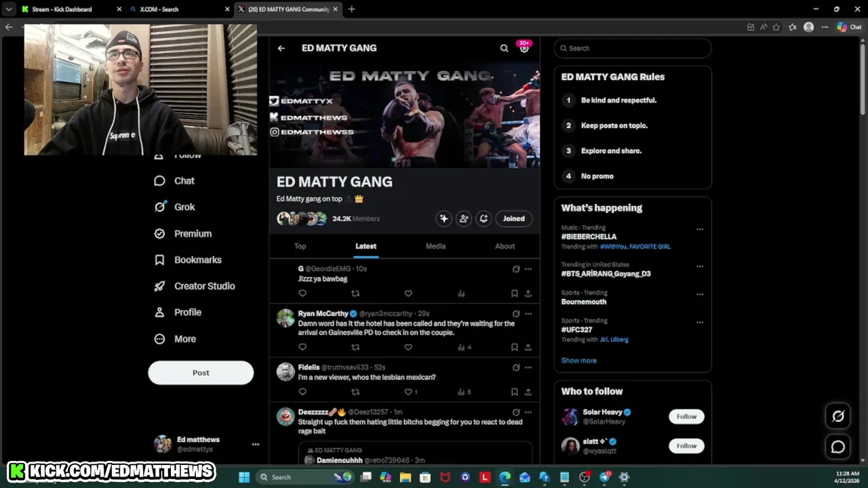
Task: Repost GeordieEMG's post
Action: pyautogui.click(x=355, y=293)
